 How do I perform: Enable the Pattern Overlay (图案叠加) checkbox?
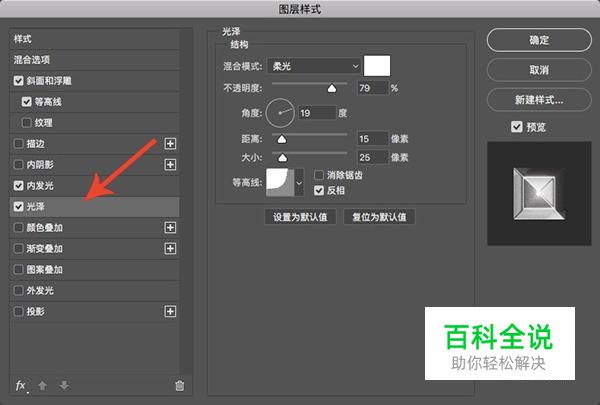(x=18, y=269)
